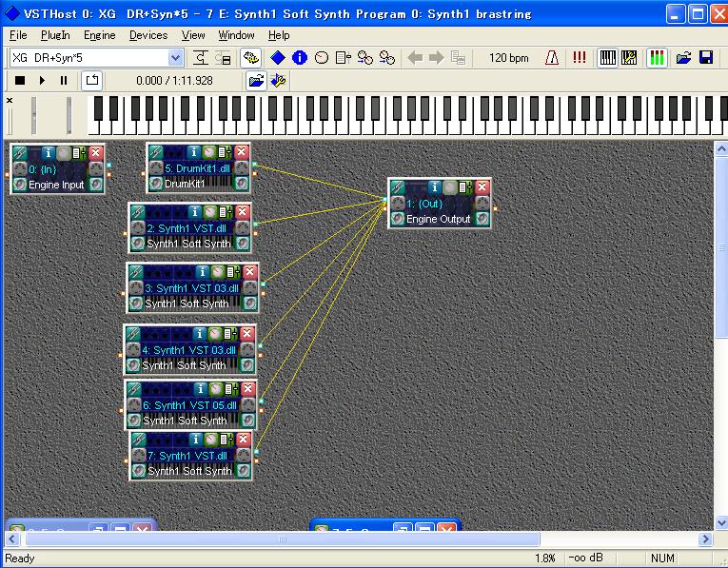Toggle the level meter bars button
The image size is (728, 568).
pos(657,58)
